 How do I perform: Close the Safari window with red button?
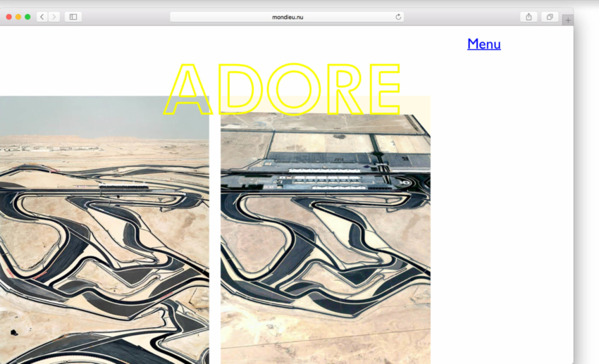pos(8,17)
